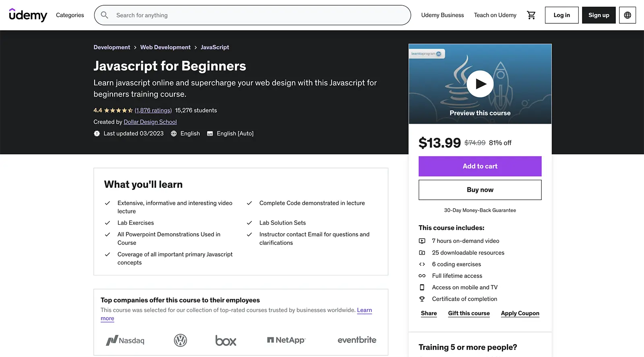The width and height of the screenshot is (644, 357).
Task: Add the course to cart
Action: click(x=480, y=166)
